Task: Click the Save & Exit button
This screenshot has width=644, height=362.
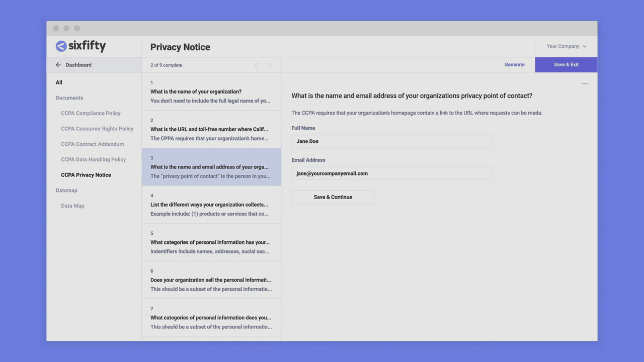Action: [566, 65]
